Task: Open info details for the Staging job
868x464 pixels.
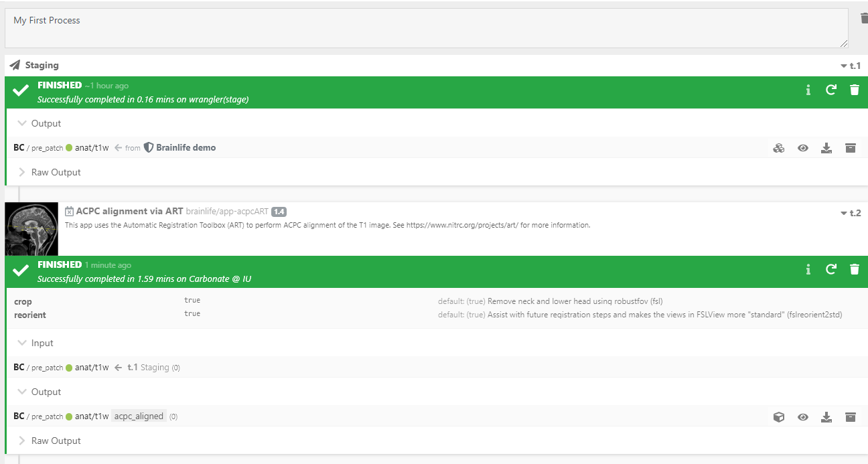Action: coord(808,90)
